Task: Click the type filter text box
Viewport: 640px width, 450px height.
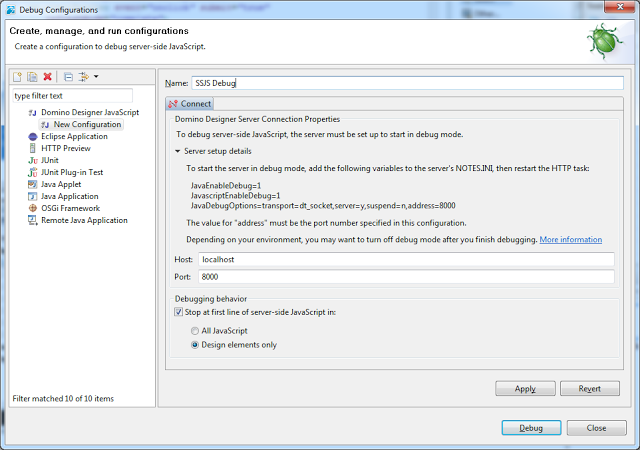Action: click(x=70, y=96)
